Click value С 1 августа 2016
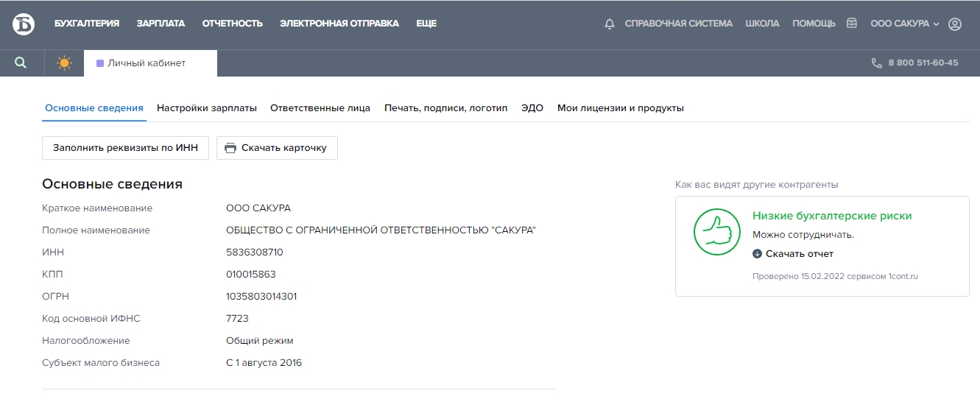Image resolution: width=980 pixels, height=402 pixels. (264, 363)
